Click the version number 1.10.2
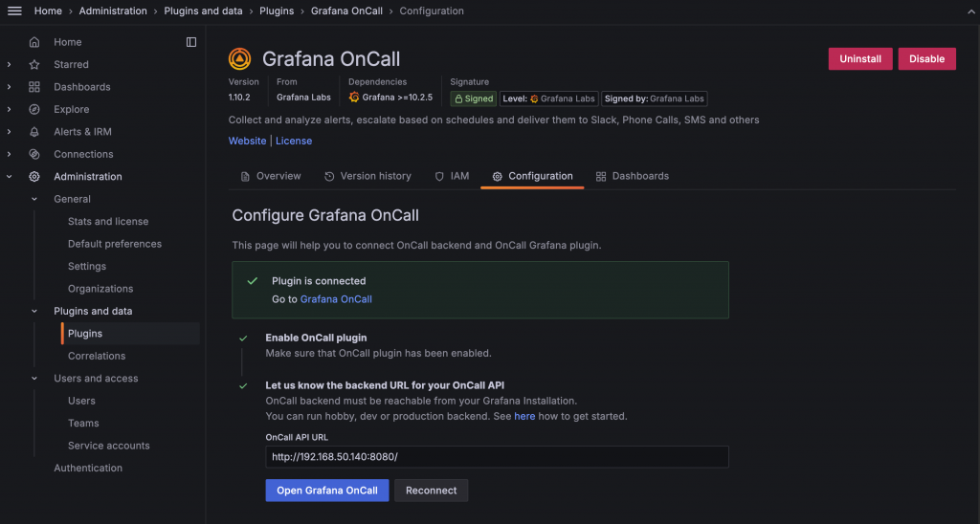The image size is (980, 524). pyautogui.click(x=239, y=98)
